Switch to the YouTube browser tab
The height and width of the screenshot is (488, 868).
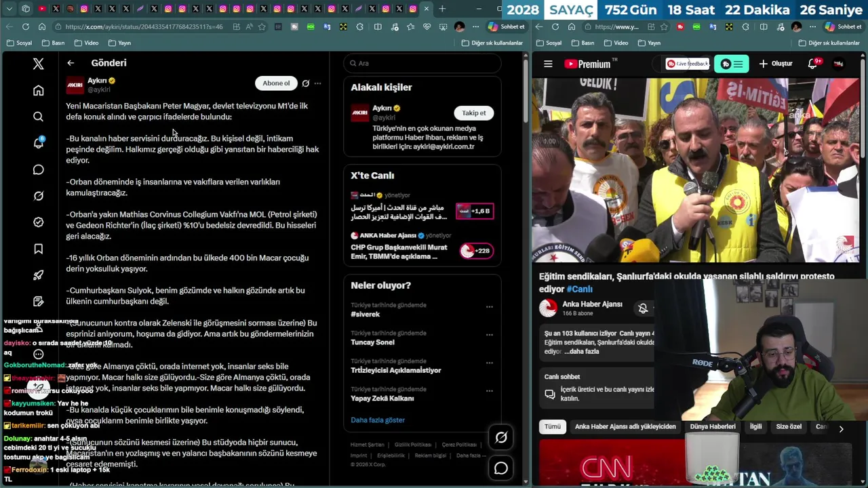(43, 8)
